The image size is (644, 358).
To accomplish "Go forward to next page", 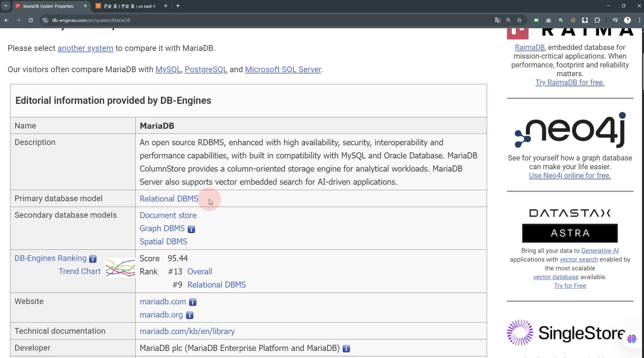I will pyautogui.click(x=19, y=20).
